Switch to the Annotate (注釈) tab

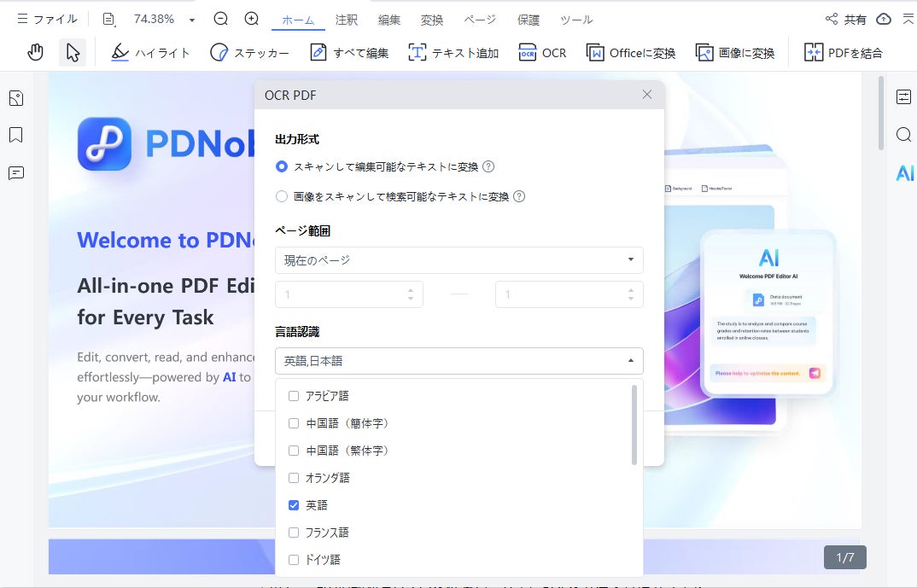tap(346, 20)
